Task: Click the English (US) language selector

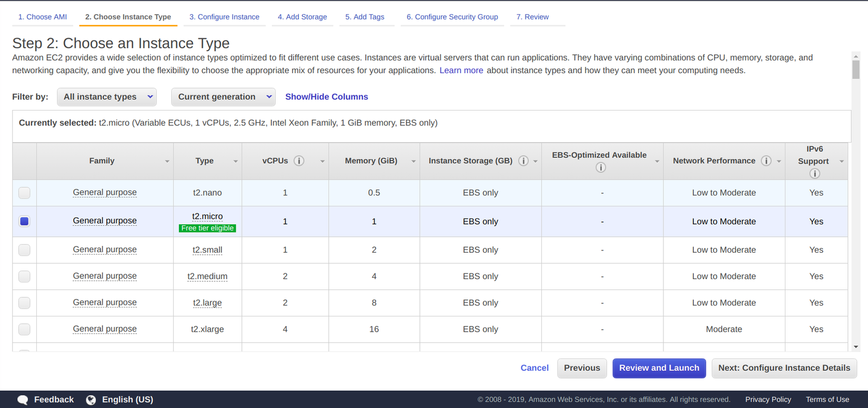Action: tap(127, 400)
